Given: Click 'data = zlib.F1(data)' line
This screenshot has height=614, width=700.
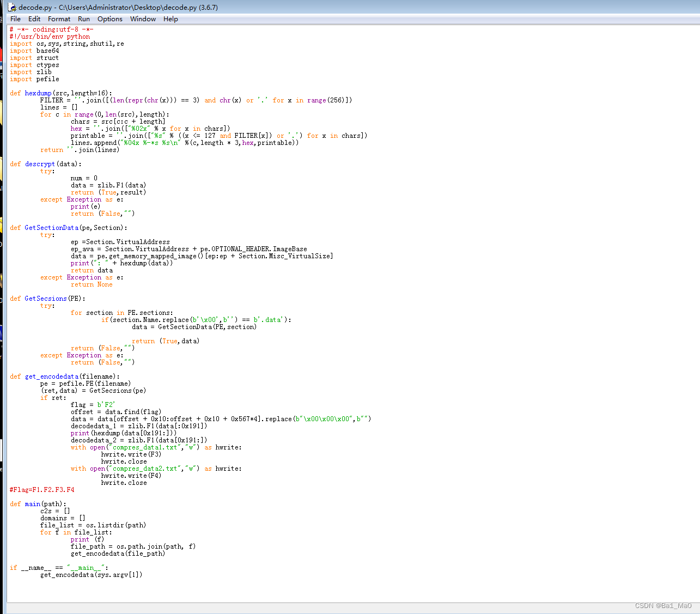Looking at the screenshot, I should pos(108,185).
